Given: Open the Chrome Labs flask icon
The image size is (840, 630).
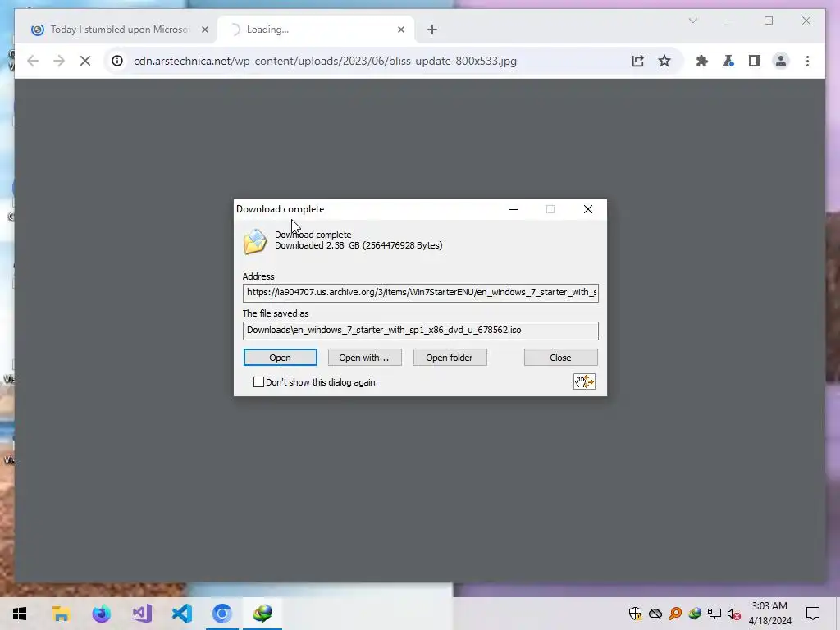Looking at the screenshot, I should tap(728, 61).
